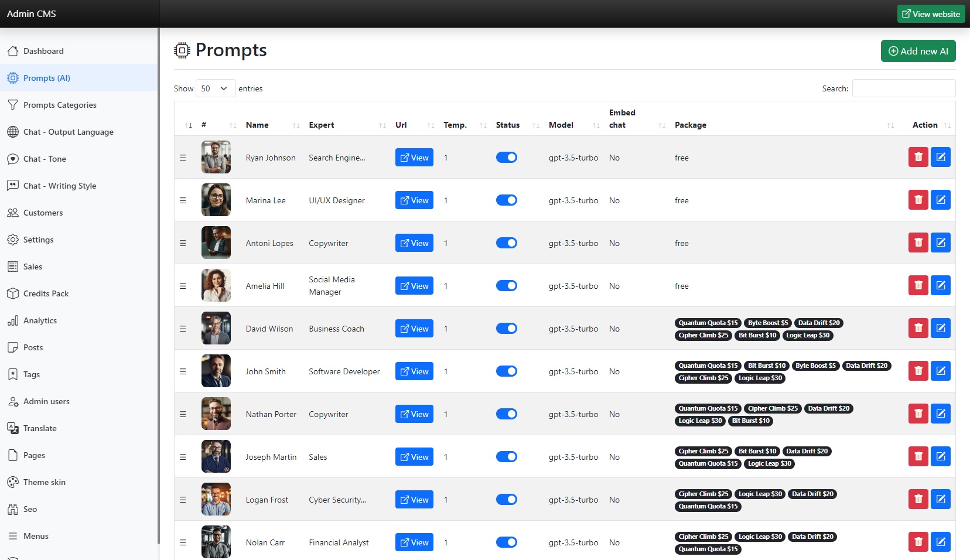Click the Translate icon in sidebar

pyautogui.click(x=13, y=428)
